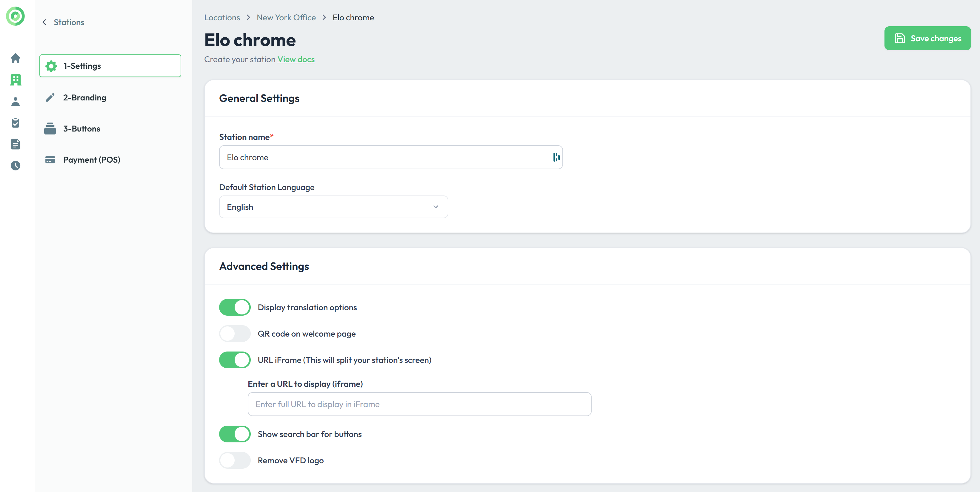The image size is (980, 492).
Task: Open the clipboard checkmark sidebar icon
Action: tap(16, 123)
